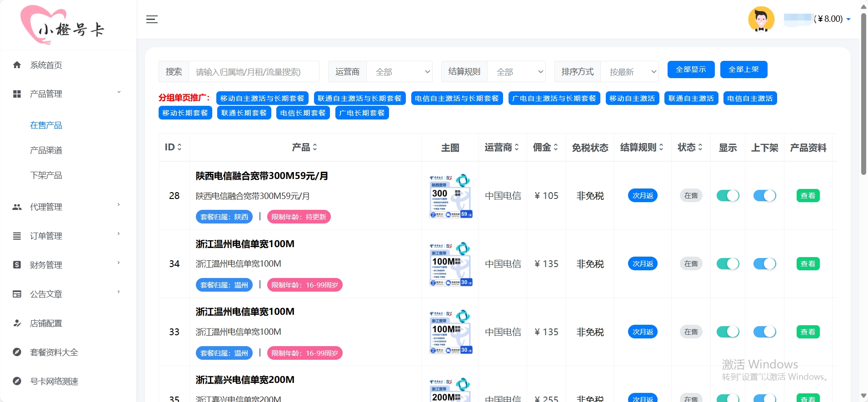Click 套餐归属: 陕西 tag
Viewport: 868px width, 402px height.
pos(224,217)
